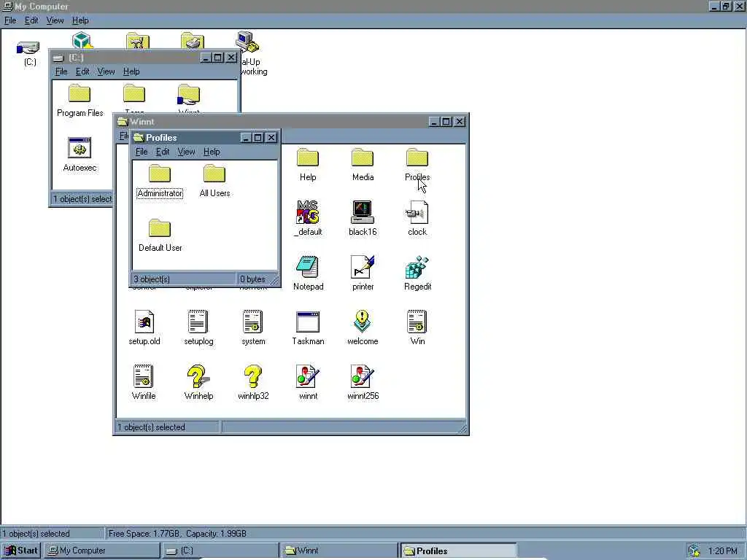The width and height of the screenshot is (747, 560).
Task: Select the system file icon in Winnt
Action: [253, 329]
